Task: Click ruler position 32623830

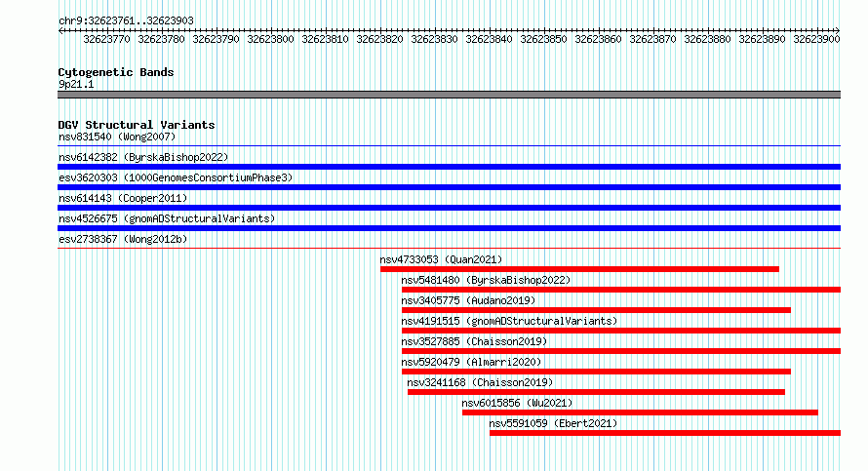Action: 435,39
